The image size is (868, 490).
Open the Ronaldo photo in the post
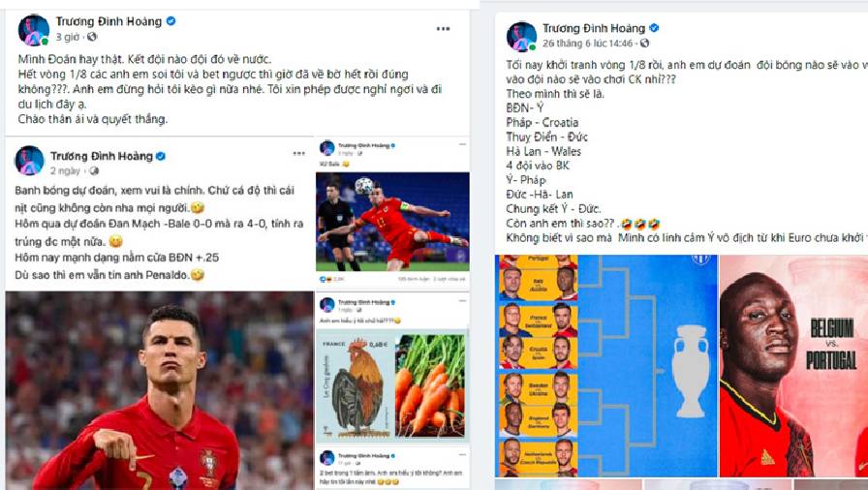160,390
